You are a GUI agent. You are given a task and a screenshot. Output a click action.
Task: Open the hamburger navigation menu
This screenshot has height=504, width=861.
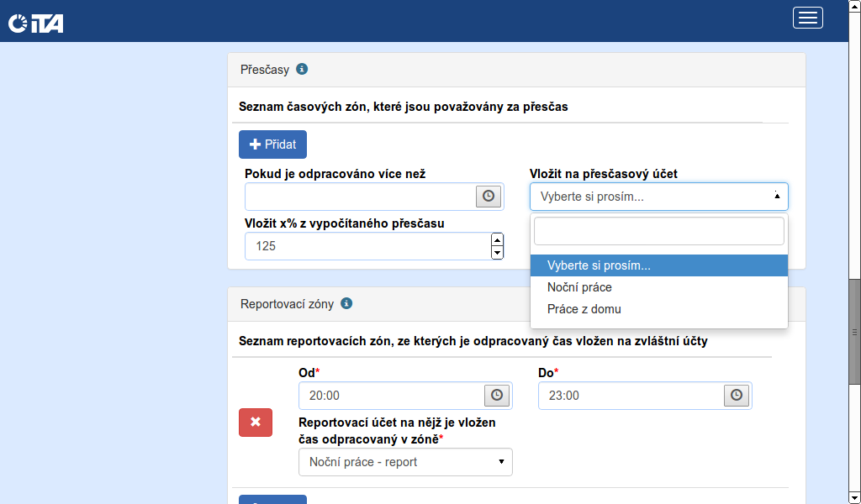[807, 18]
